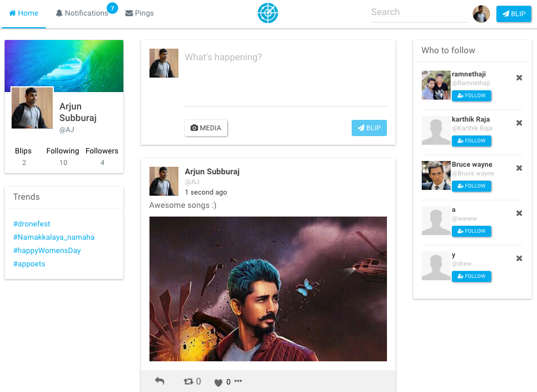View the Blips count

(23, 156)
